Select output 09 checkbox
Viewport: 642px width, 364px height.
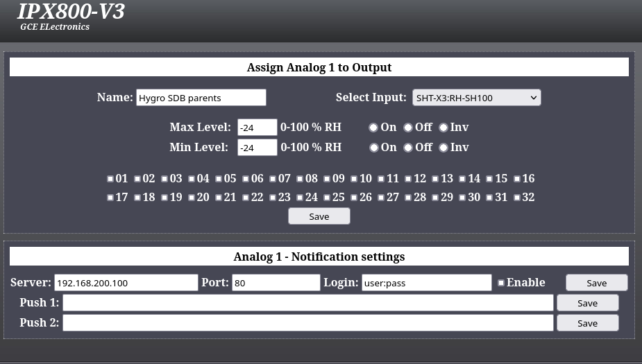click(x=327, y=179)
